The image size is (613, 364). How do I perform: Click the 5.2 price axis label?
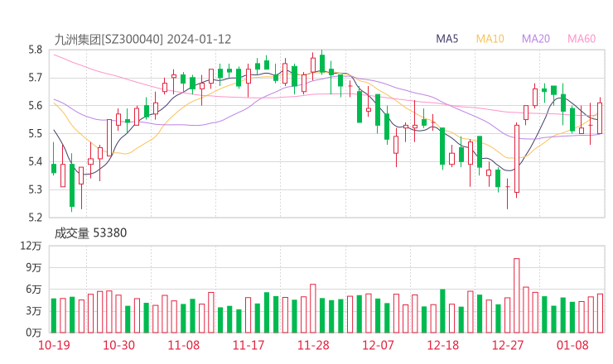point(35,217)
